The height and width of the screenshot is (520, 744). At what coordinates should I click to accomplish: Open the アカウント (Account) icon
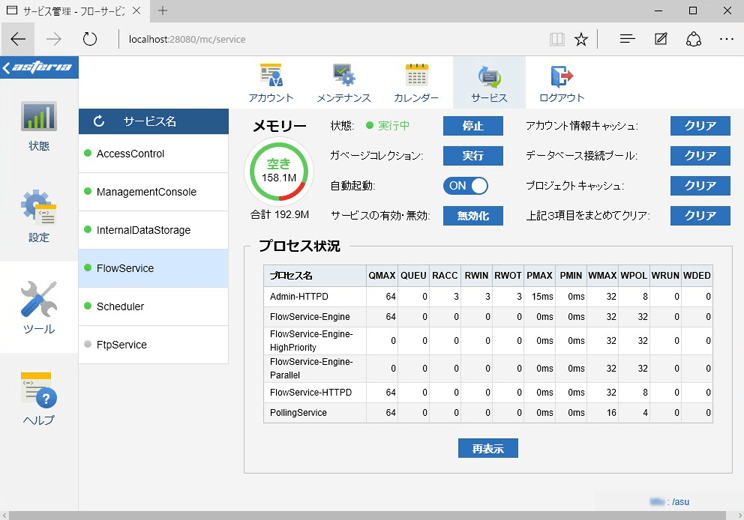[271, 78]
